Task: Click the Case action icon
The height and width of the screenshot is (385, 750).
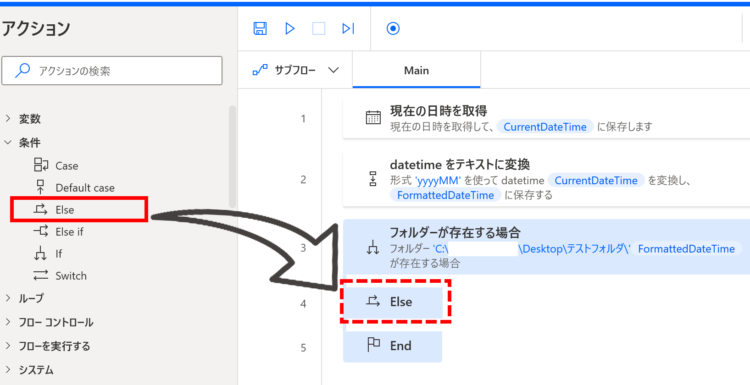Action: [41, 165]
